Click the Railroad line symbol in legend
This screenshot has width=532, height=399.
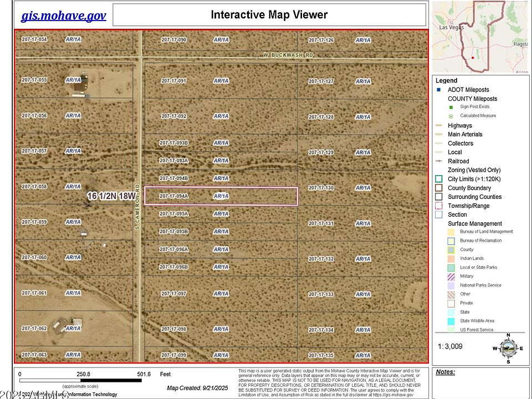[x=438, y=161]
